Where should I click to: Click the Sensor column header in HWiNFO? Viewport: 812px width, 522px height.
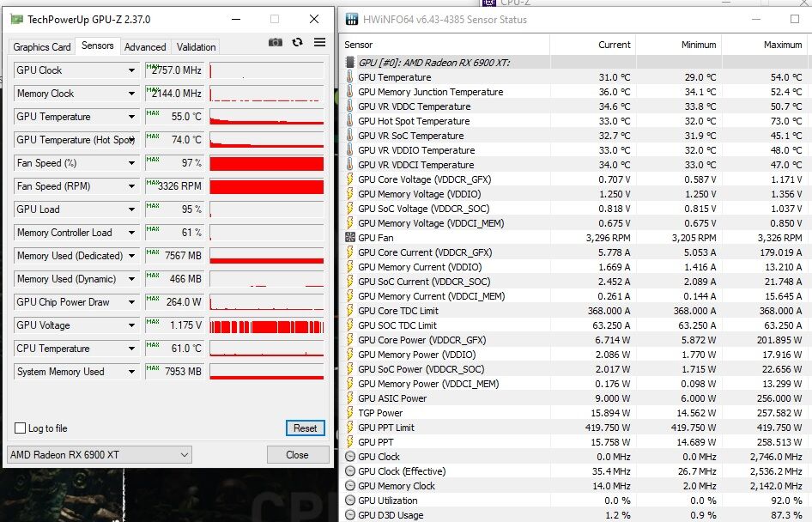(445, 45)
